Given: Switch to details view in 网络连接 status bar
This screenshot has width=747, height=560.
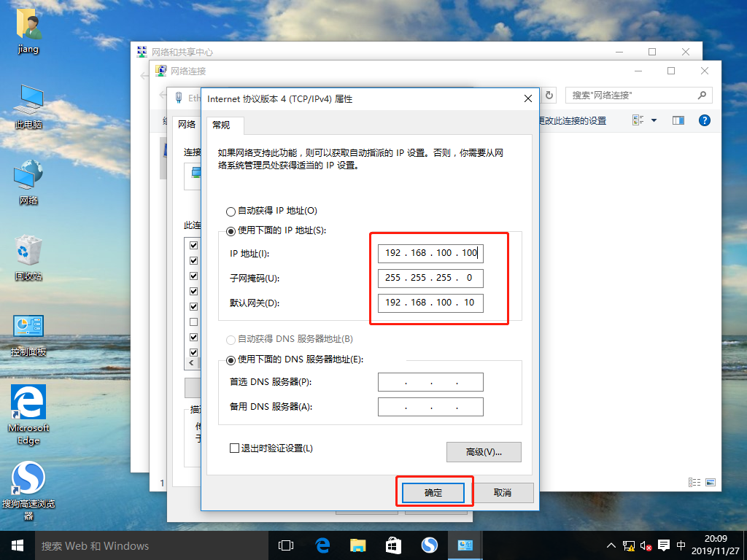Looking at the screenshot, I should coord(694,483).
